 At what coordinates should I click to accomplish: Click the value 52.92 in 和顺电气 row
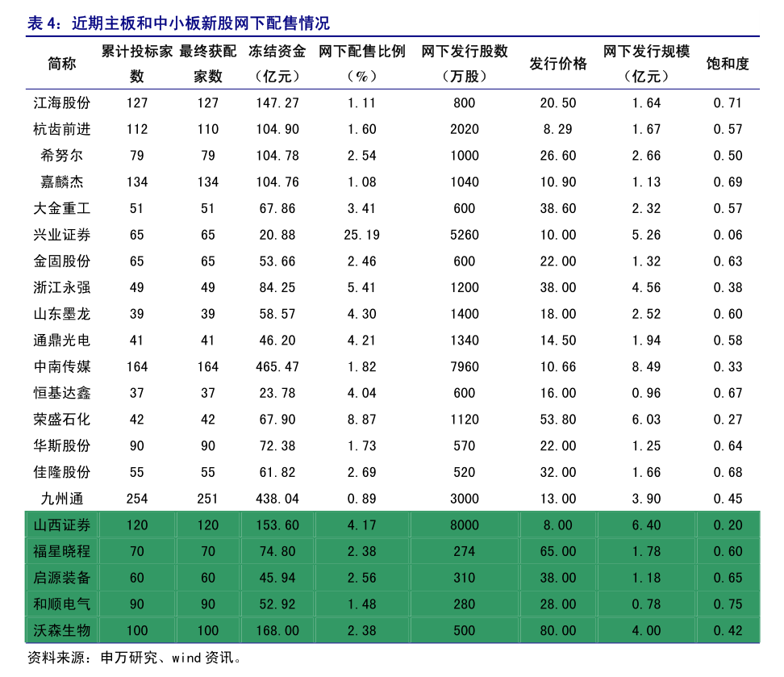click(277, 604)
